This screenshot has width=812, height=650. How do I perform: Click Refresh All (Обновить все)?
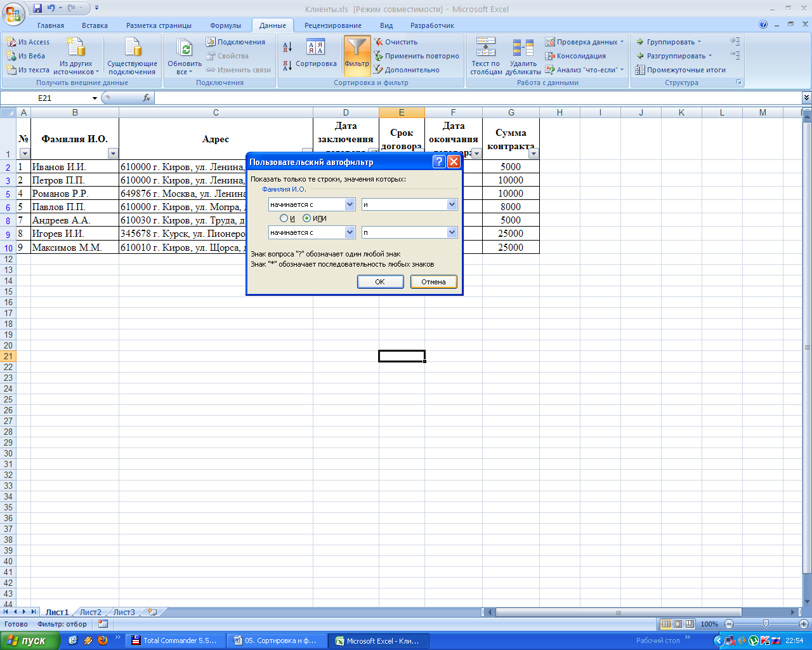click(x=185, y=56)
